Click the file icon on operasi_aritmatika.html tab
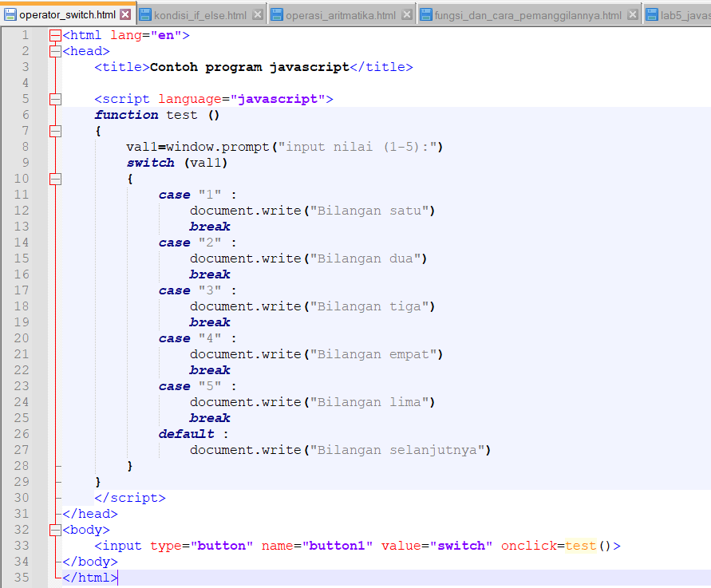 277,14
